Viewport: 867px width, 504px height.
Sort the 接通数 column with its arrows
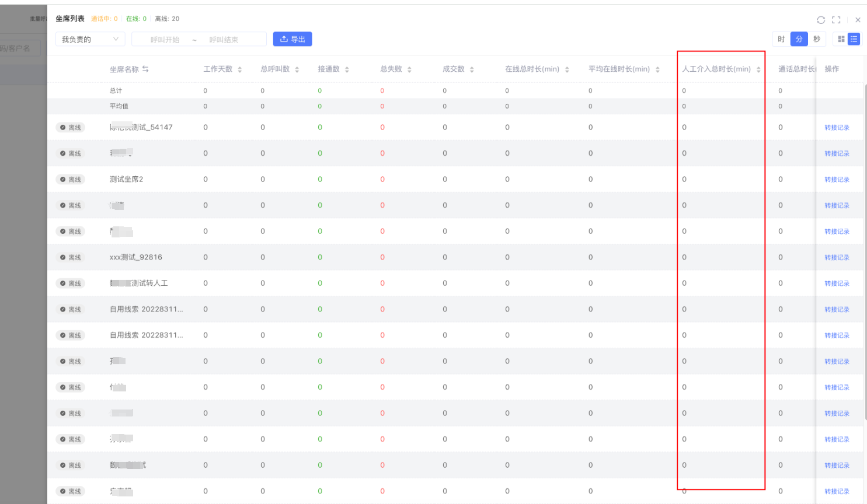(347, 69)
